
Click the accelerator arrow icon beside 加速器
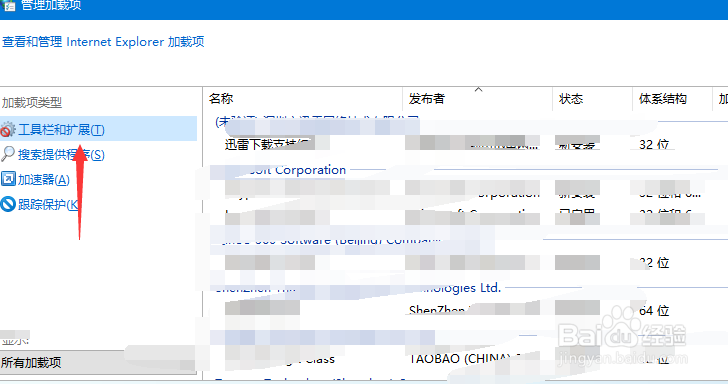click(x=8, y=179)
